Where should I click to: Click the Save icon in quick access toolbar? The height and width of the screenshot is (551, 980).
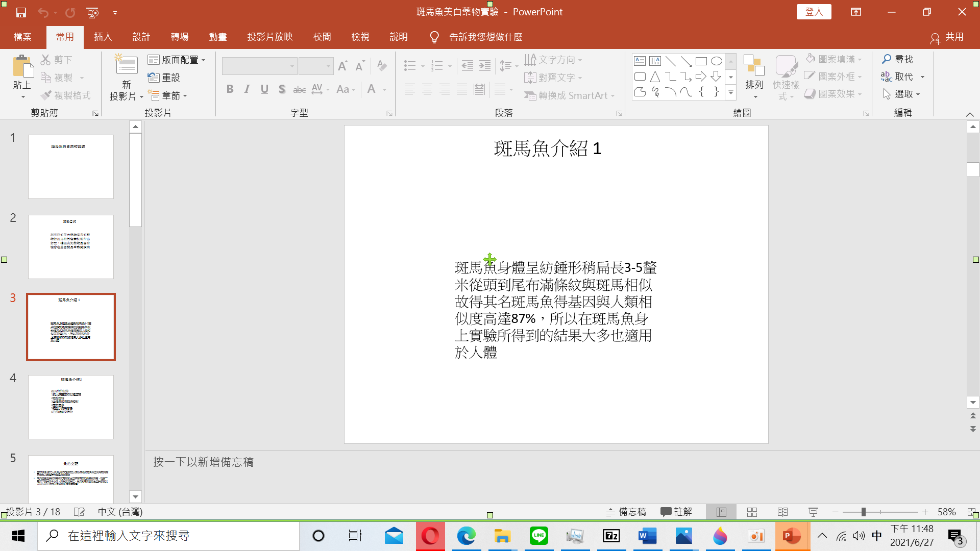[x=21, y=12]
